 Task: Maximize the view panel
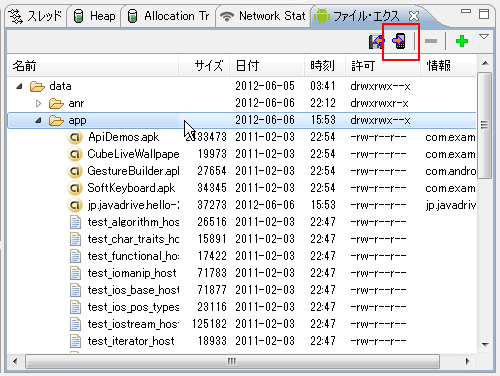coord(484,14)
